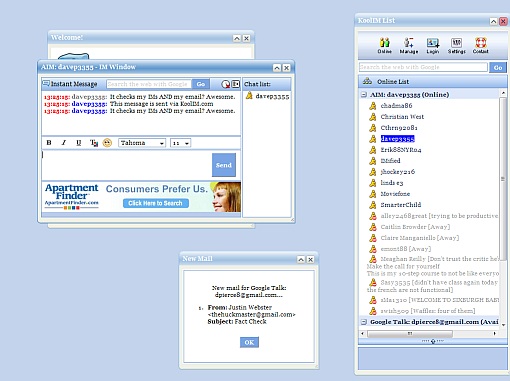Screen dimensions: 510x381
Task: Select buddy chadma86
Action: point(396,106)
